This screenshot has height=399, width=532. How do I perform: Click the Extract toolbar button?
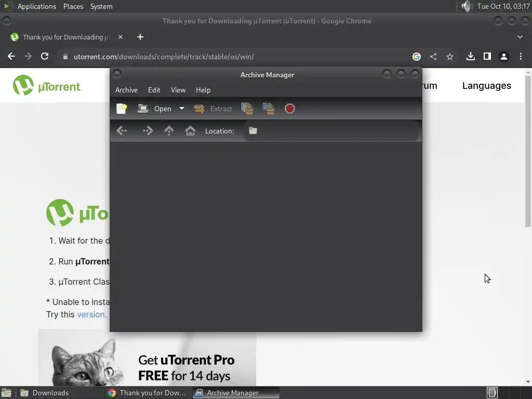(213, 109)
